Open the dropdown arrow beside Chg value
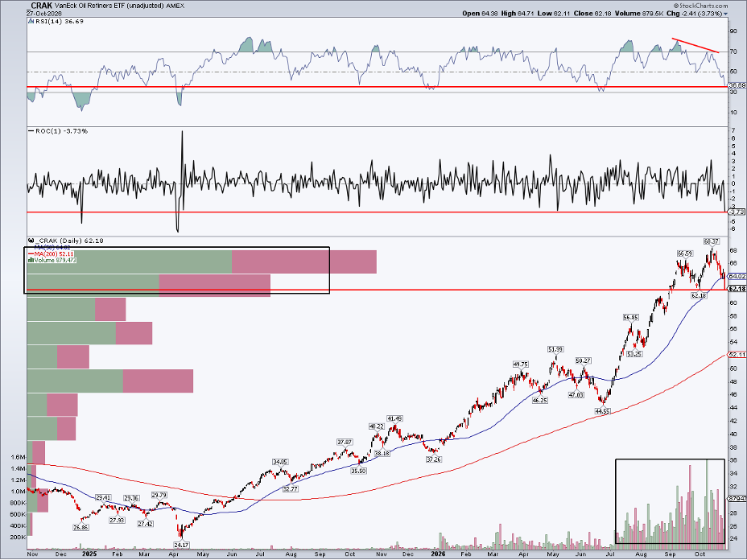Image resolution: width=747 pixels, height=560 pixels. pyautogui.click(x=725, y=14)
